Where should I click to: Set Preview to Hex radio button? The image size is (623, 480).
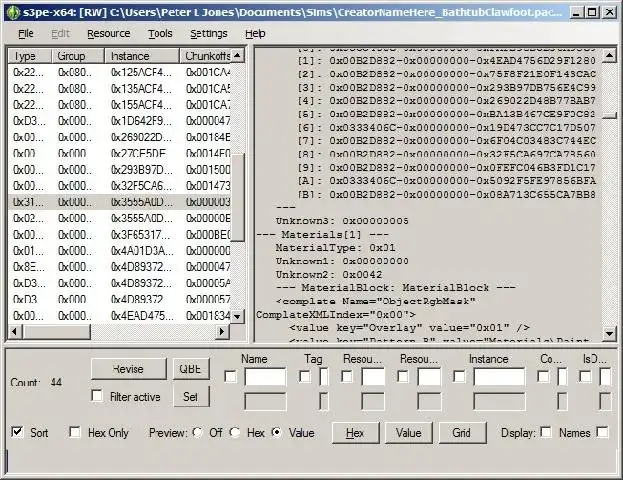coord(235,432)
